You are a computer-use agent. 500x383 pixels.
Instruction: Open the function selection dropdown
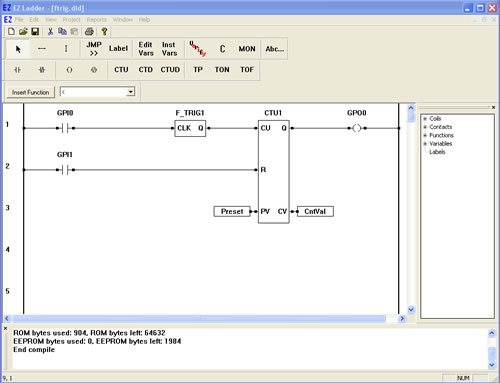click(131, 92)
